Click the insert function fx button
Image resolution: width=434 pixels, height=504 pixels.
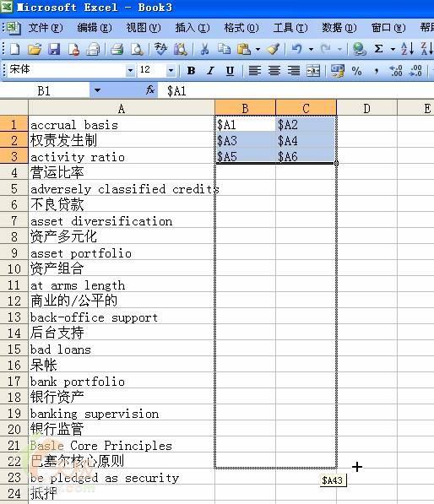[150, 90]
